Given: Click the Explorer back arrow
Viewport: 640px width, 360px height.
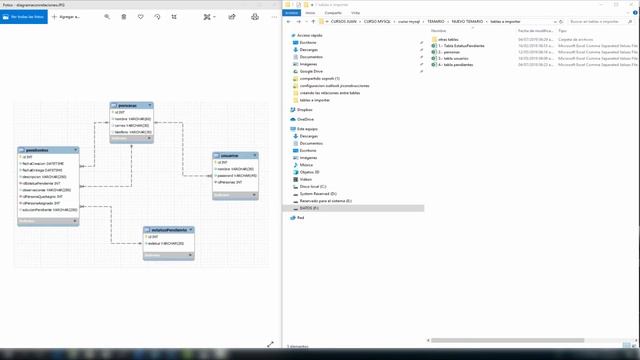Looking at the screenshot, I should click(x=289, y=21).
